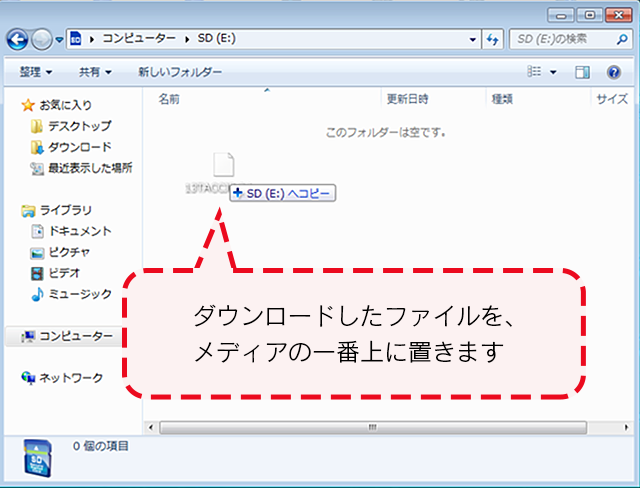The image size is (640, 488).
Task: Expand the address bar history dropdown
Action: click(x=473, y=39)
